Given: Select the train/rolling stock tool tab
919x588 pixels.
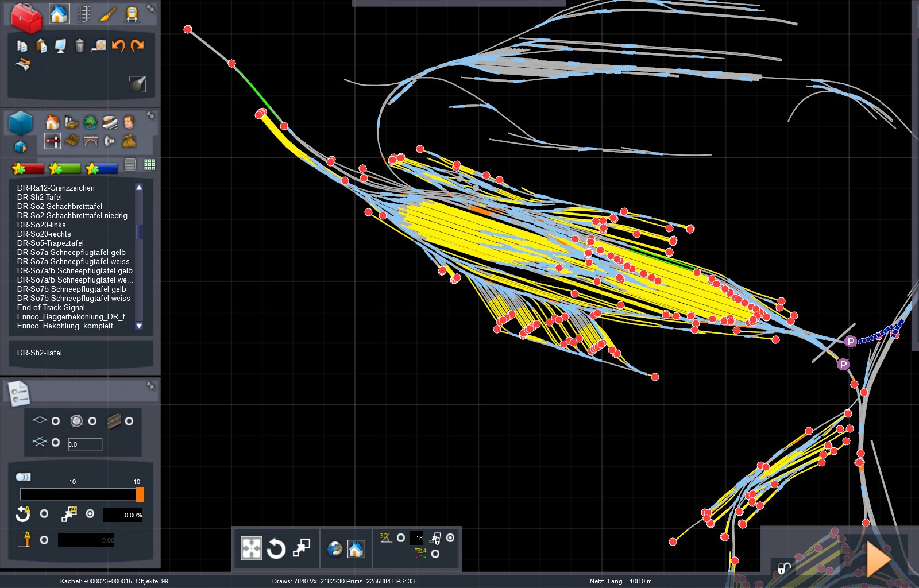Looking at the screenshot, I should click(132, 14).
